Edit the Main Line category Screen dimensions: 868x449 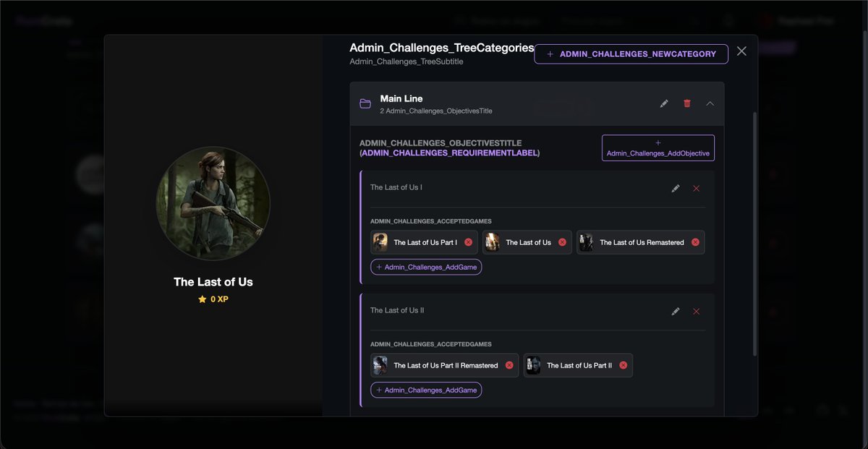pyautogui.click(x=664, y=103)
